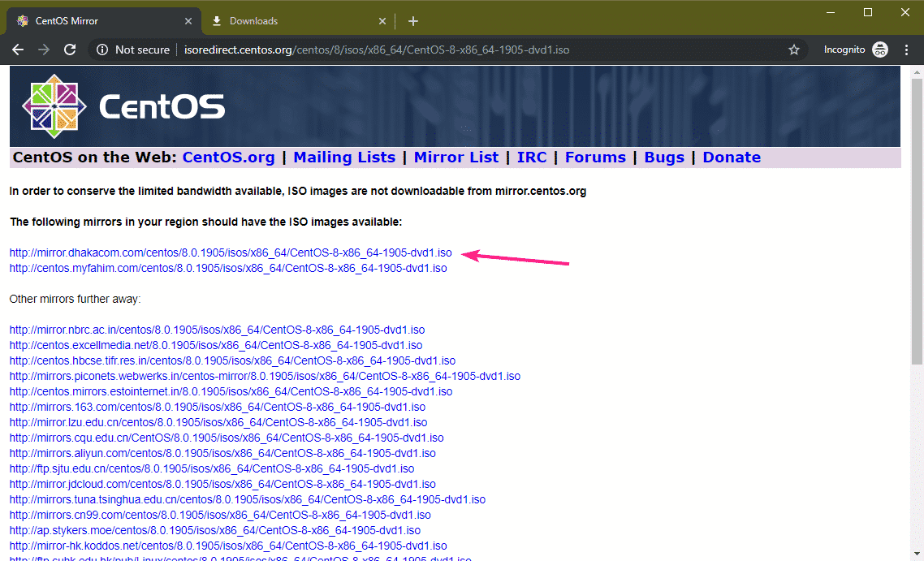Open the Chrome three-dot menu
Screen dimensions: 924x561
[x=906, y=50]
